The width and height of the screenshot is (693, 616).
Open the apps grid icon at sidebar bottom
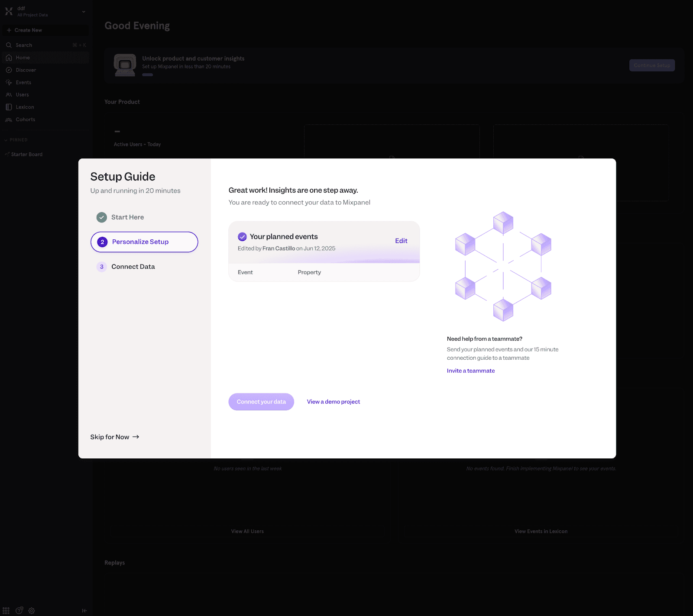[6, 610]
